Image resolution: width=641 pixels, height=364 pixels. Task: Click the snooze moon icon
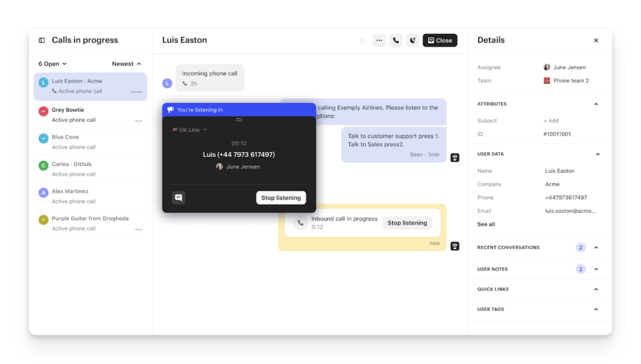click(413, 40)
